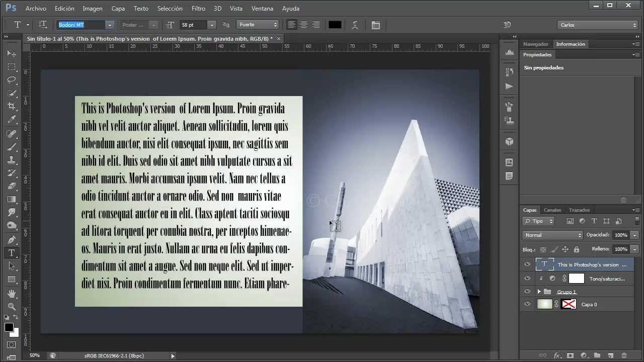This screenshot has height=362, width=644.
Task: Toggle text orientation in options bar
Action: tap(43, 25)
